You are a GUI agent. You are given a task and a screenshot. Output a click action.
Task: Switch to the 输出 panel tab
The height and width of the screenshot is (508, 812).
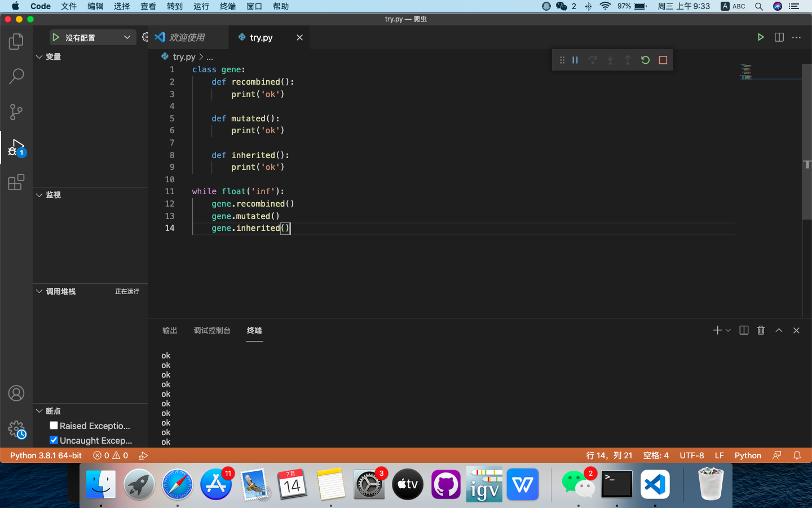point(170,330)
